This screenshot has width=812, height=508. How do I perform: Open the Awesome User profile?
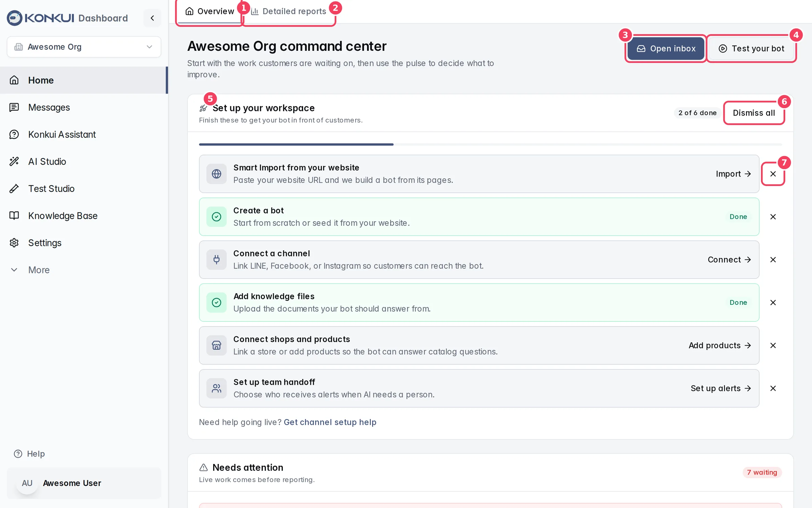click(x=84, y=483)
